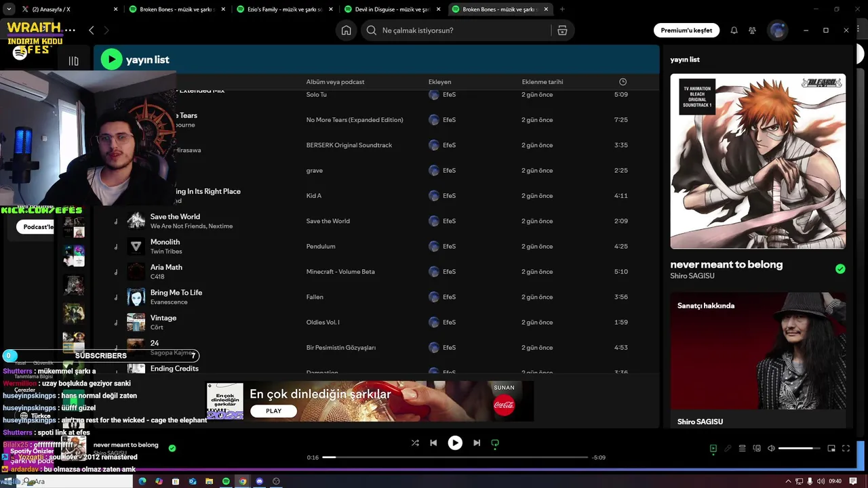The width and height of the screenshot is (868, 488).
Task: Sort by duration clock icon header
Action: coord(623,81)
